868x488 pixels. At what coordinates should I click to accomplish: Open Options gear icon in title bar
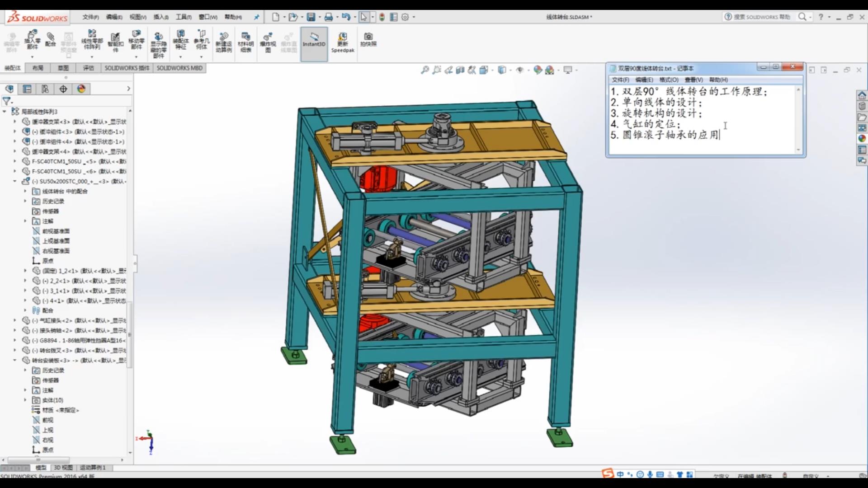[405, 17]
